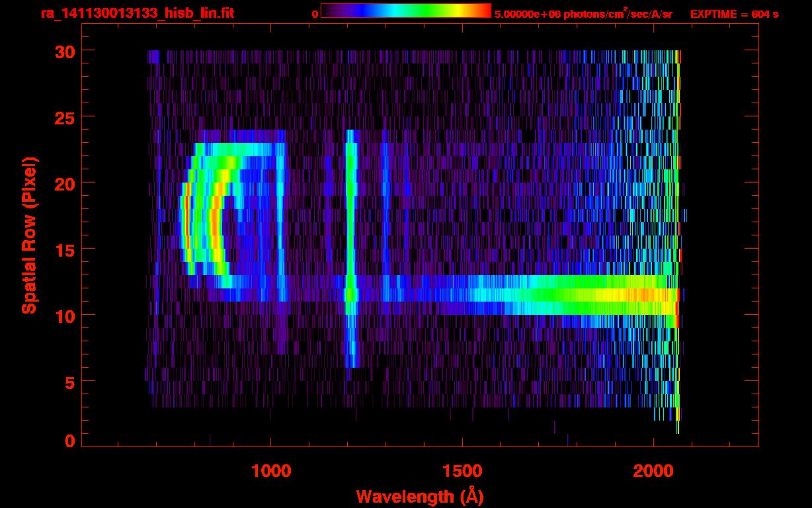
Task: Click the Spatial Row (Pixel) axis title
Action: tap(29, 235)
